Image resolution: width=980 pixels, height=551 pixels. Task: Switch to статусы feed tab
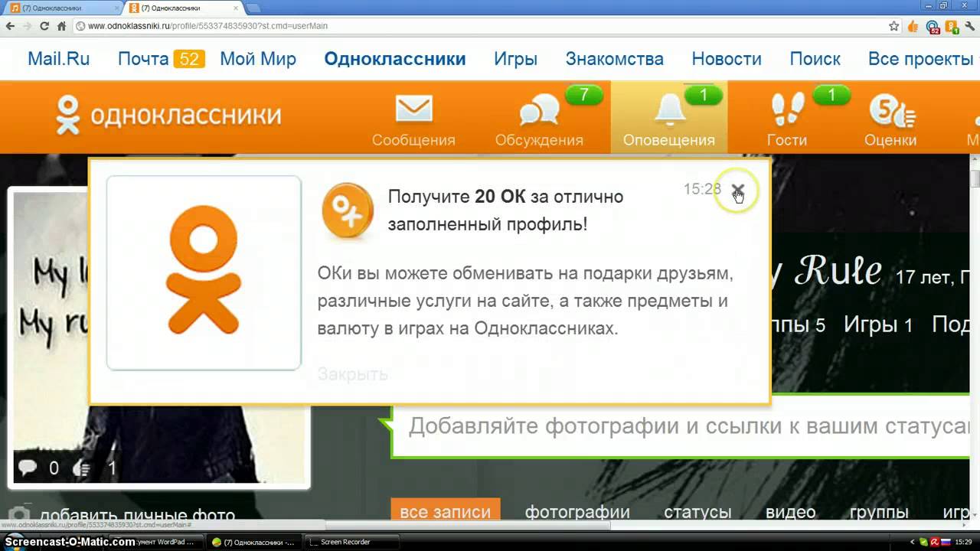697,512
